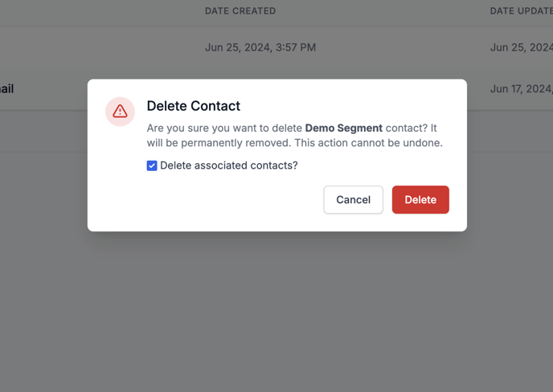The width and height of the screenshot is (553, 392).
Task: Confirm with the red Delete button
Action: pyautogui.click(x=420, y=199)
